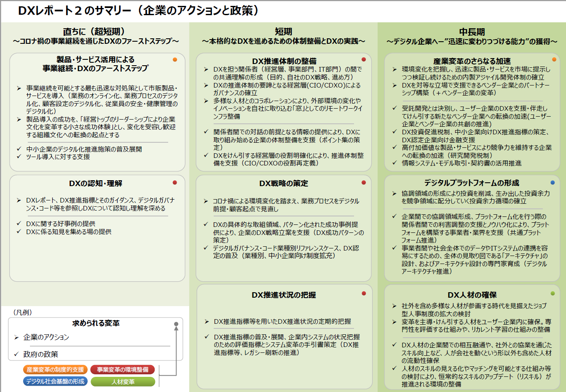Click the arrow bullet beside DXを担う関係者
The height and width of the screenshot is (392, 566).
(x=206, y=69)
